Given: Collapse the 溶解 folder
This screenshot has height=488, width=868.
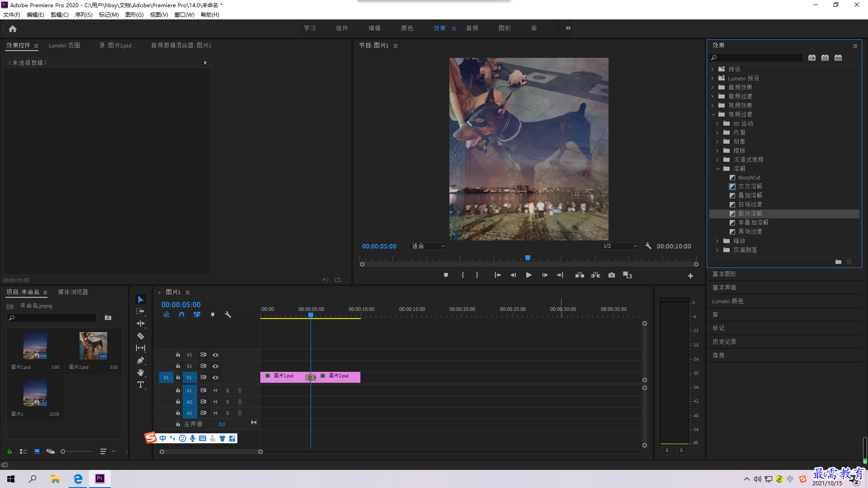Looking at the screenshot, I should [x=718, y=169].
